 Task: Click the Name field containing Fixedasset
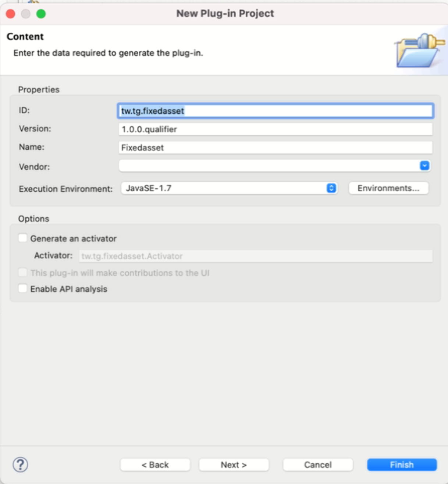point(275,147)
